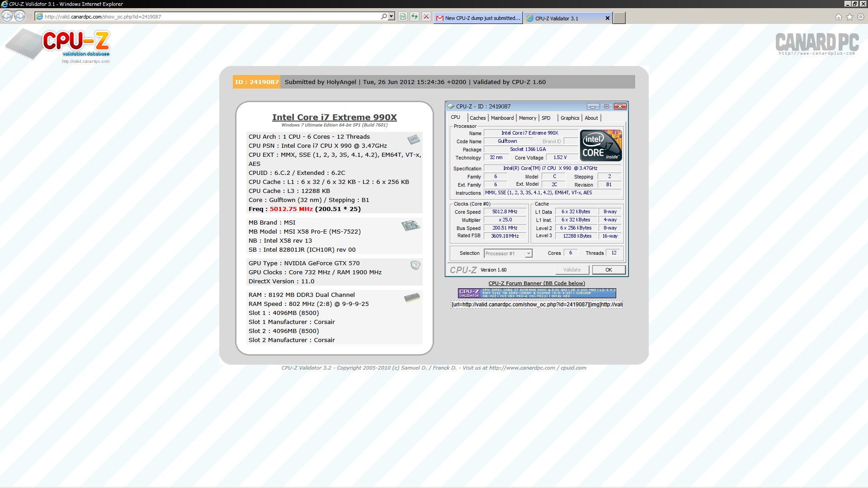Click the Level 3 12288 KBytes value
The width and height of the screenshot is (868, 488).
coord(577,236)
